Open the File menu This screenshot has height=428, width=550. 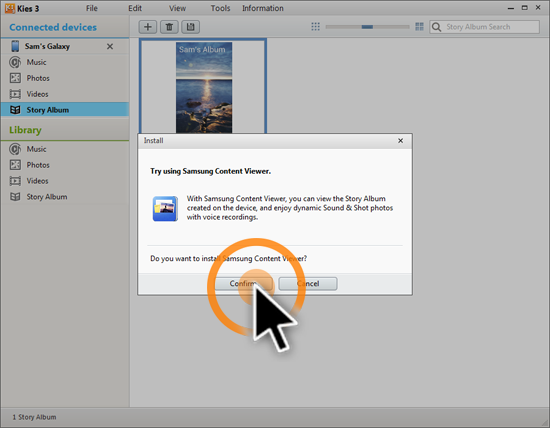pyautogui.click(x=92, y=8)
